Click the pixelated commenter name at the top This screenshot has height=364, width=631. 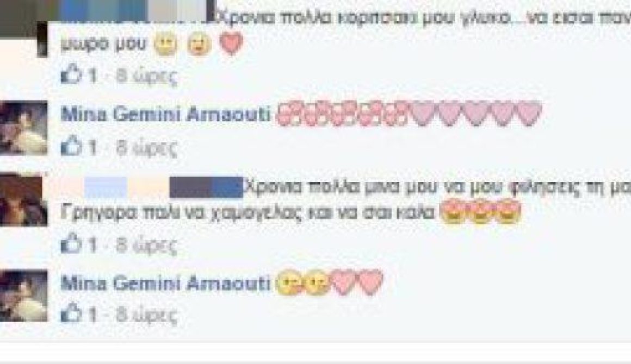(109, 10)
